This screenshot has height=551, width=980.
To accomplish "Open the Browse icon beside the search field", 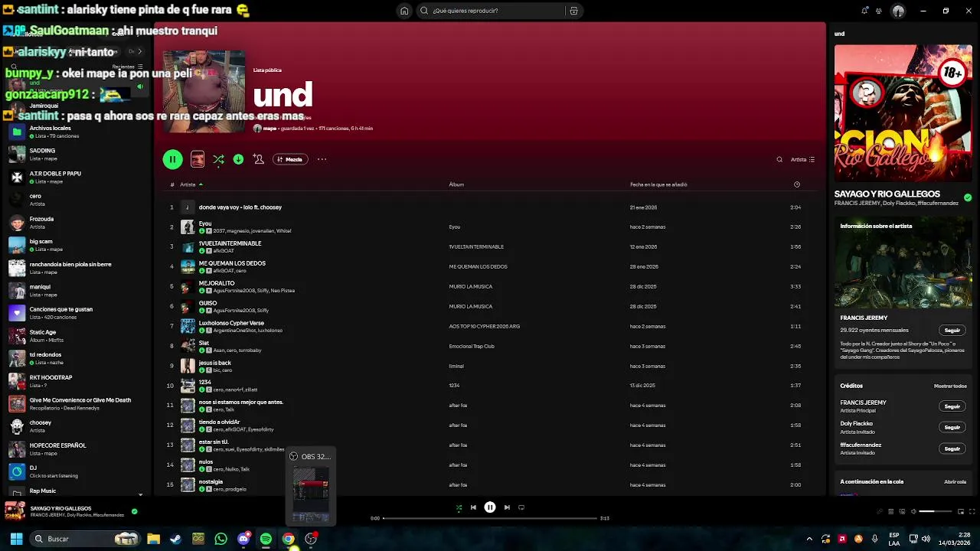I will tap(573, 11).
